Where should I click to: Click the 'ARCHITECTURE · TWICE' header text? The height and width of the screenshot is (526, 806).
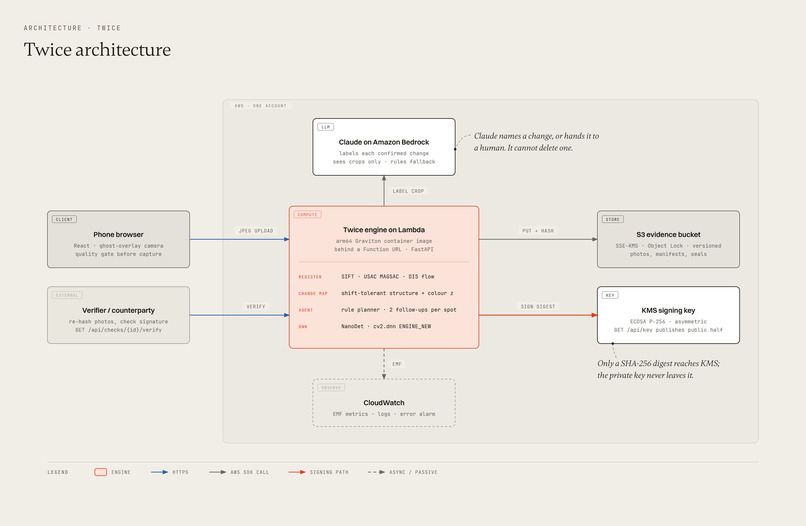tap(72, 28)
